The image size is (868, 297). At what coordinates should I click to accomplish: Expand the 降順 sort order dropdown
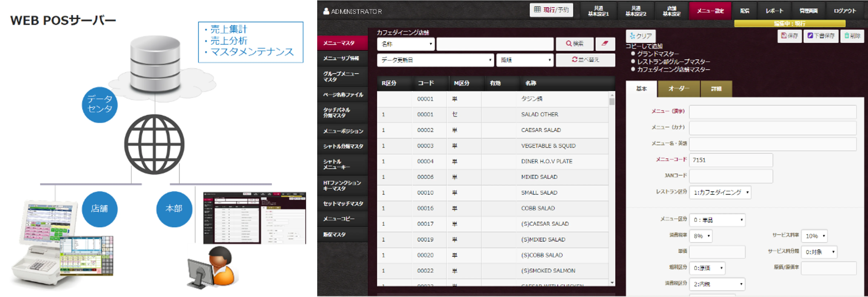tap(525, 60)
